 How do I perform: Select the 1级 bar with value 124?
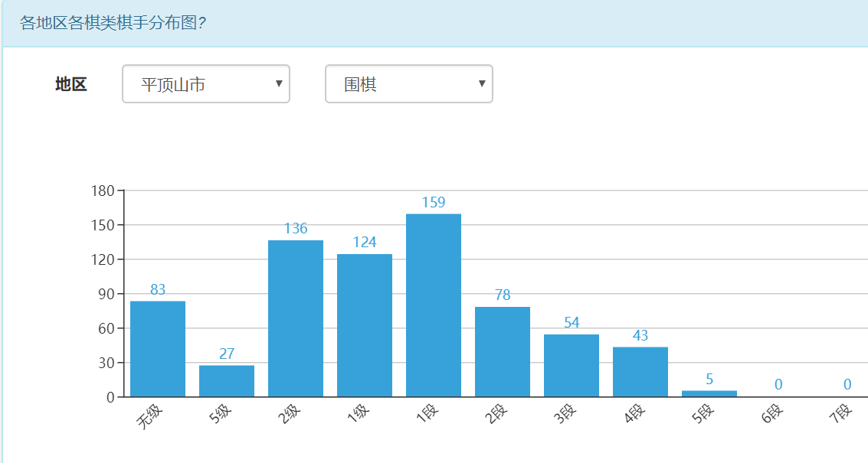click(365, 325)
